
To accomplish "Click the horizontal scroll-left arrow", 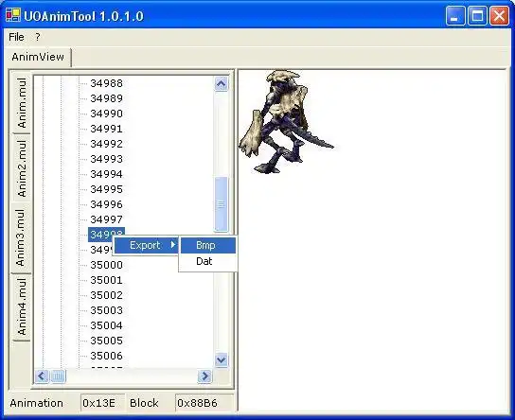I will coord(42,376).
